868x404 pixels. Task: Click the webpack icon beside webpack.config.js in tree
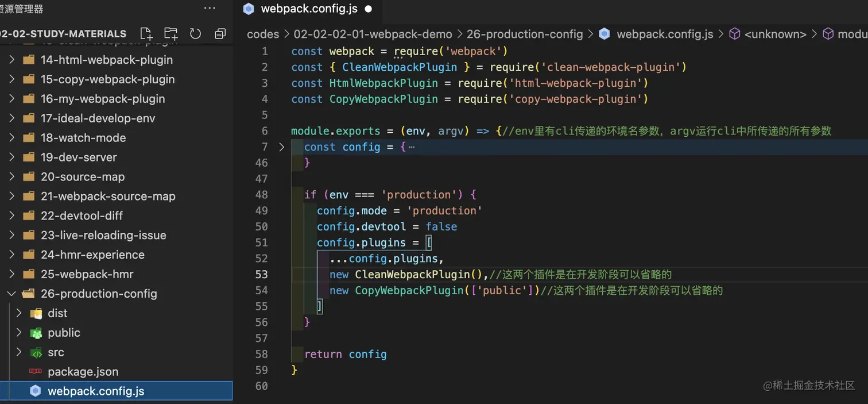point(36,391)
